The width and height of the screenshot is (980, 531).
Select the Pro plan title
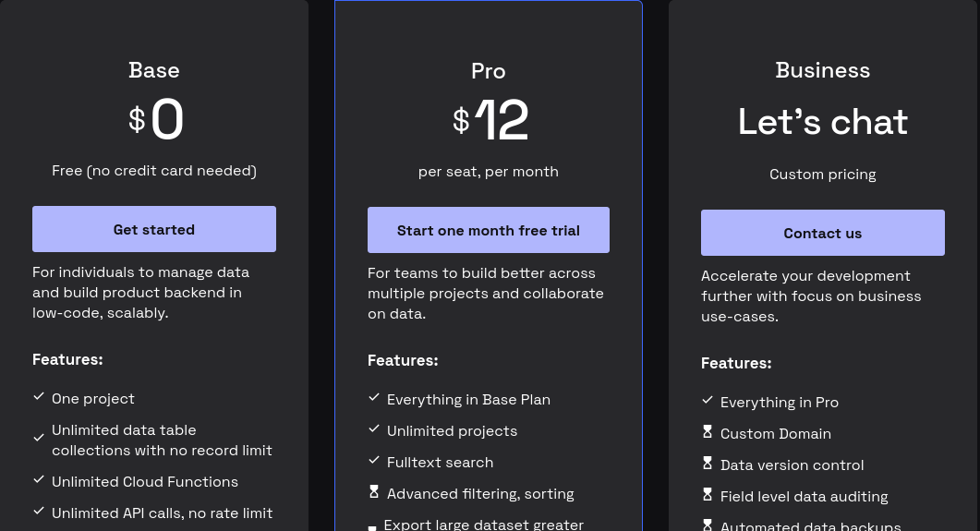tap(488, 71)
